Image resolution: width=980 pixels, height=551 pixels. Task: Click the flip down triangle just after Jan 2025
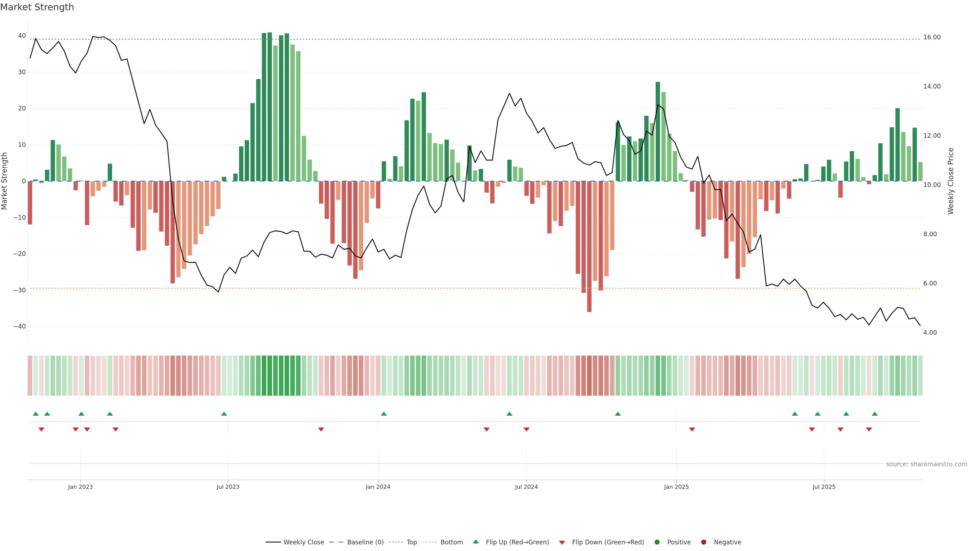pos(692,429)
